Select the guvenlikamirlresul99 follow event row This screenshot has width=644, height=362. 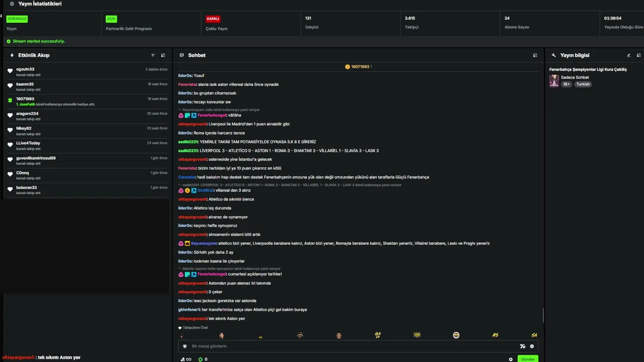point(87,160)
